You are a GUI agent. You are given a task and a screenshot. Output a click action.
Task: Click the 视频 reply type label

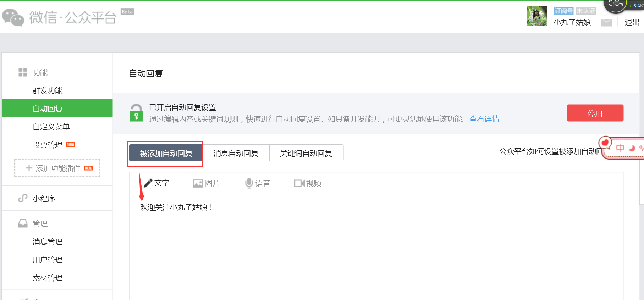point(314,183)
